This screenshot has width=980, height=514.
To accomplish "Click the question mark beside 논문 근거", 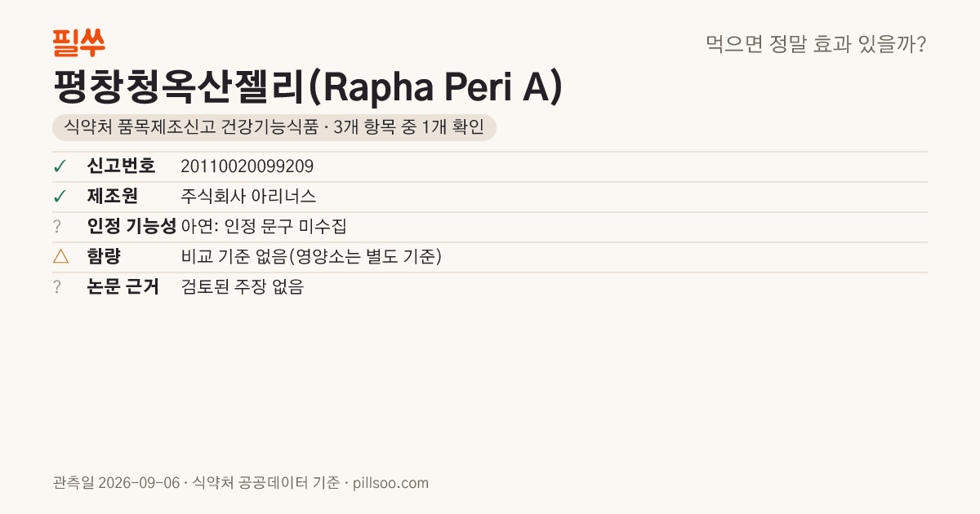I will pos(57,287).
